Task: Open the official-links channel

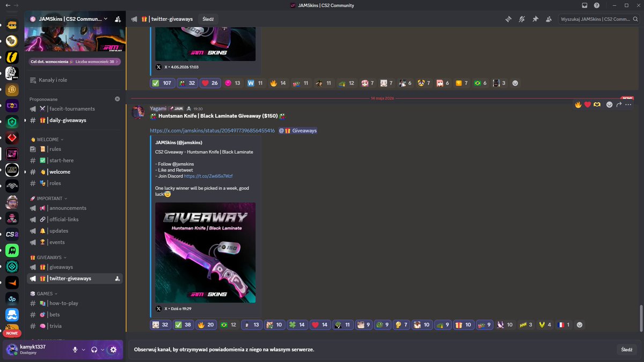Action: click(x=75, y=219)
